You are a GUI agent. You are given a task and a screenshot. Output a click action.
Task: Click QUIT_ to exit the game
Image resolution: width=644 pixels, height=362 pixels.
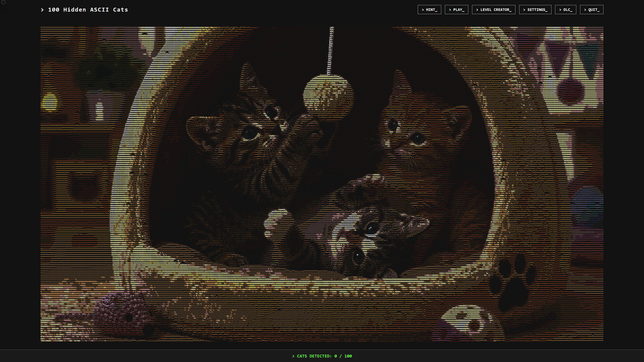(592, 10)
